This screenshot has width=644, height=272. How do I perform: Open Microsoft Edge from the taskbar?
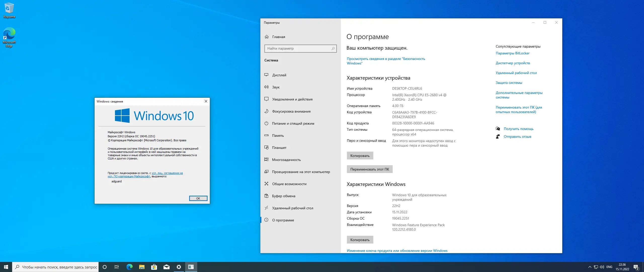point(129,267)
